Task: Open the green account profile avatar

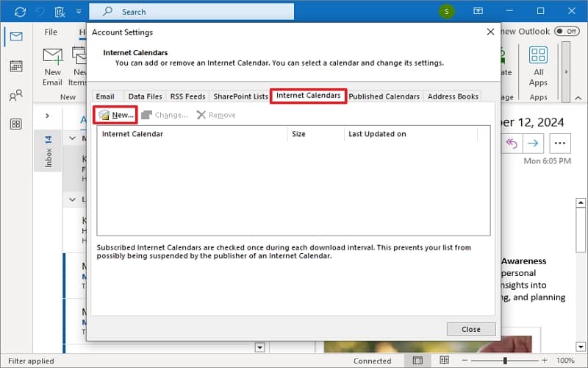Action: [446, 11]
